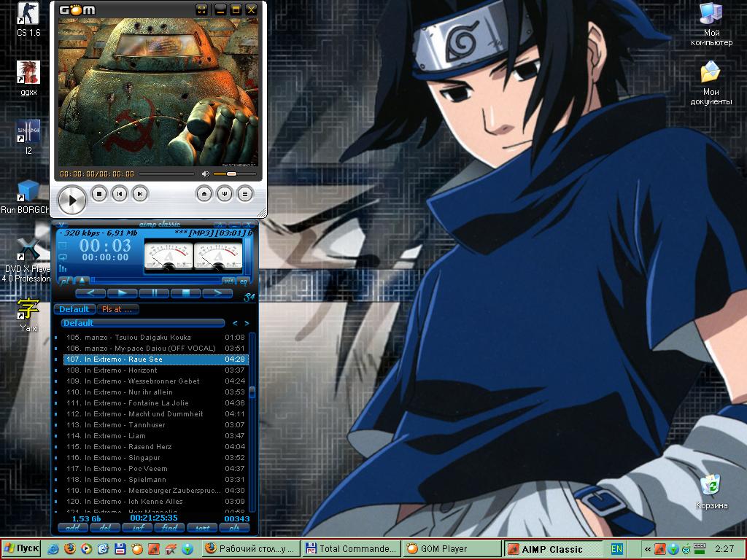Click the 'del' playlist button
This screenshot has height=560, width=747.
tap(105, 528)
